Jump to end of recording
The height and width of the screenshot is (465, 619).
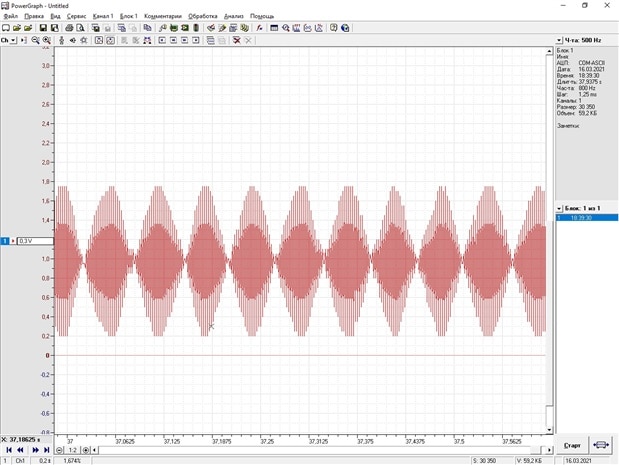[x=47, y=450]
